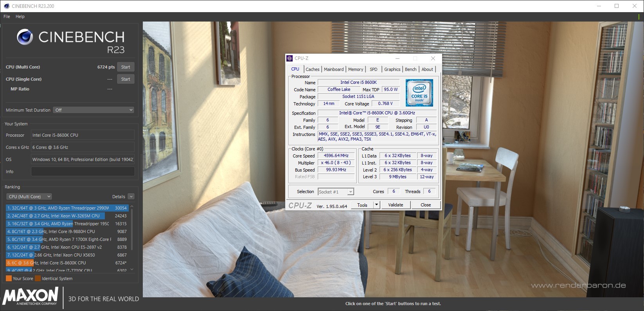Maximize the Cinebench window
The height and width of the screenshot is (311, 644).
617,6
